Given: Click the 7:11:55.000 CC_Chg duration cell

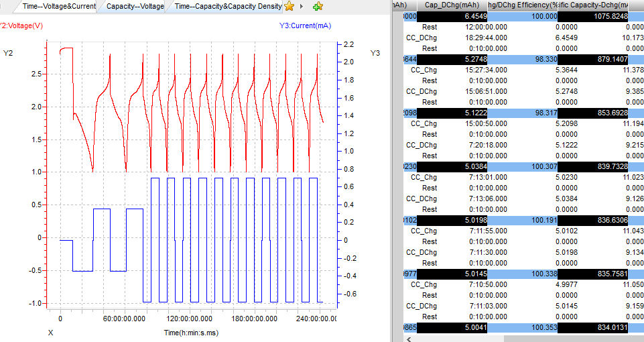Looking at the screenshot, I should pos(488,231).
